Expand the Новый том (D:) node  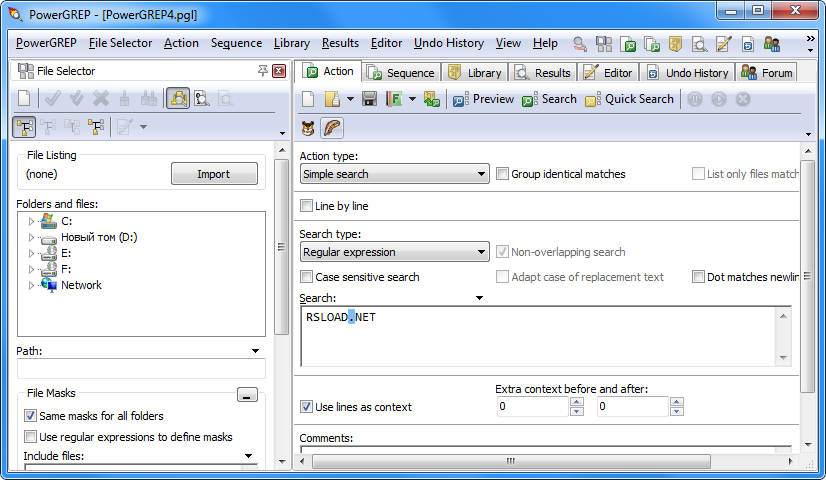(31, 237)
